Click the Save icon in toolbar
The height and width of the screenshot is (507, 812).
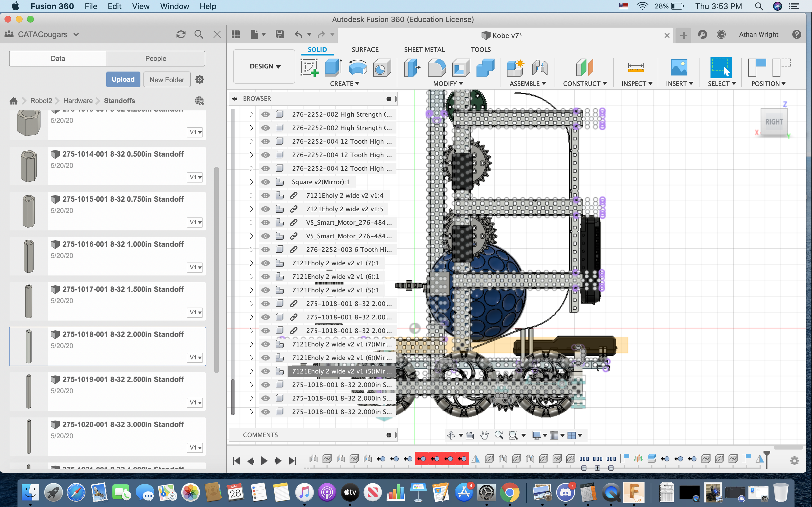pos(279,34)
